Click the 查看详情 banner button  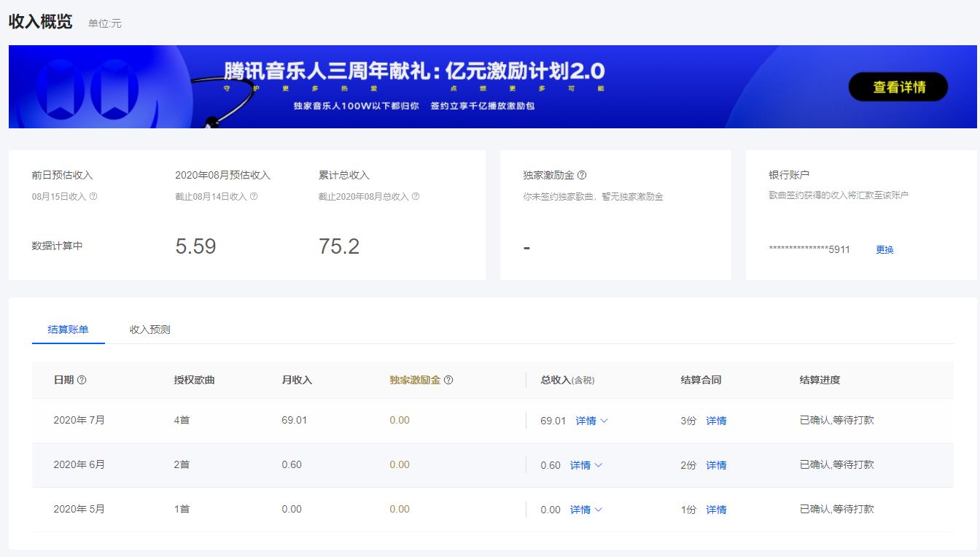pyautogui.click(x=898, y=87)
